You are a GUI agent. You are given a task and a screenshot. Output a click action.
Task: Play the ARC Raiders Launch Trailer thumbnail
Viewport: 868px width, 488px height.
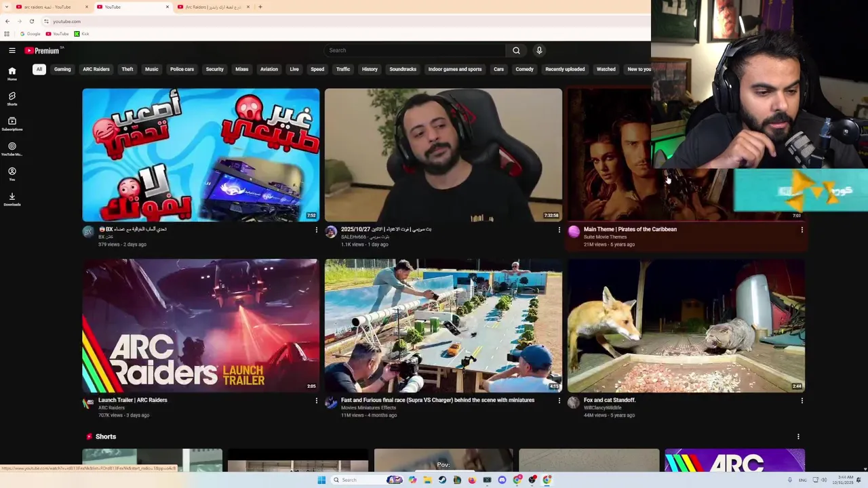pos(201,325)
